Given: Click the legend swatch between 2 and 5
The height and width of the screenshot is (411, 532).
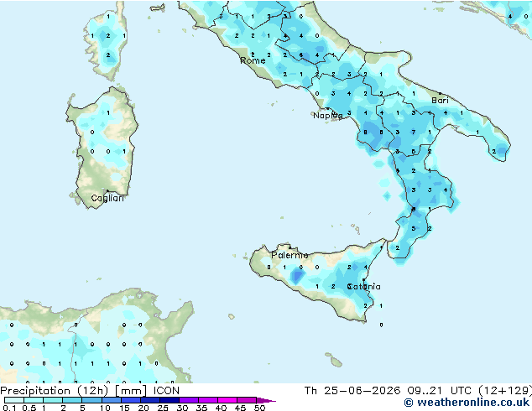Looking at the screenshot, I should pyautogui.click(x=72, y=400).
